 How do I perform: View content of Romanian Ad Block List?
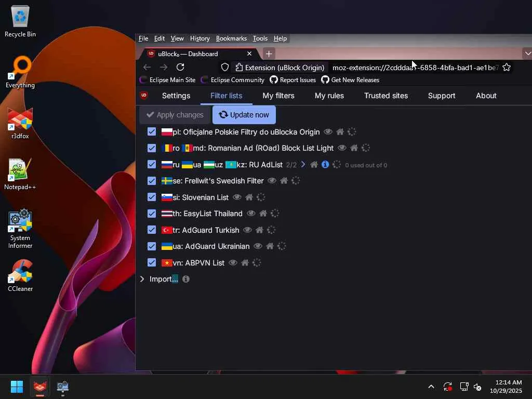click(x=342, y=148)
